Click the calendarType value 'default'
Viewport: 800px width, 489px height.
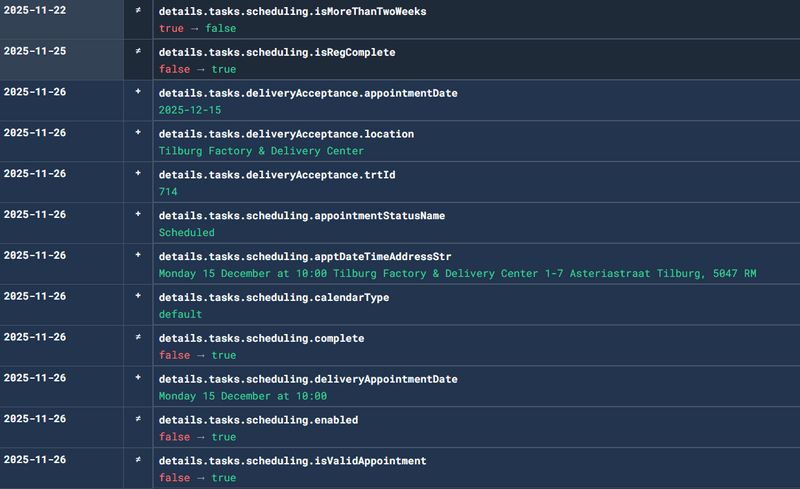[180, 314]
